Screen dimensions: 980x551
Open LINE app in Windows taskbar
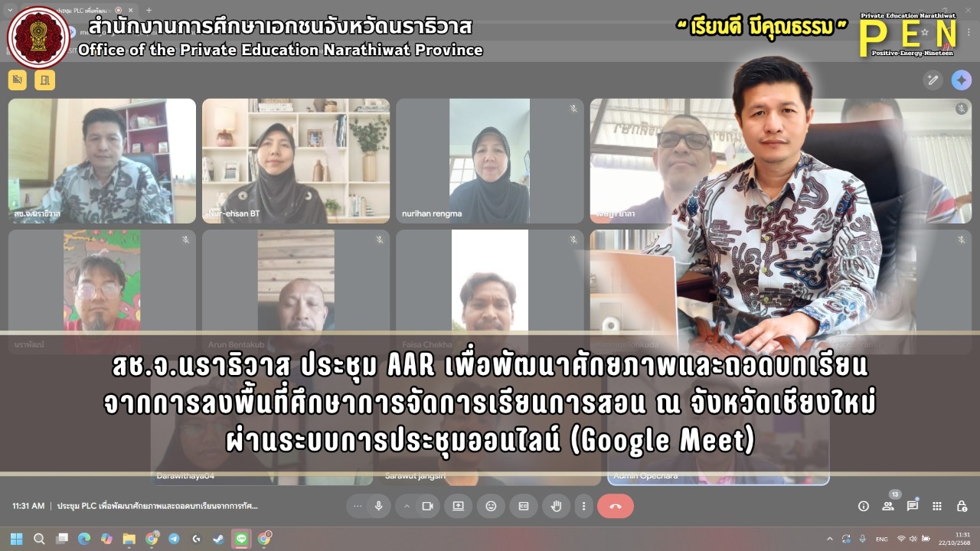pyautogui.click(x=241, y=539)
